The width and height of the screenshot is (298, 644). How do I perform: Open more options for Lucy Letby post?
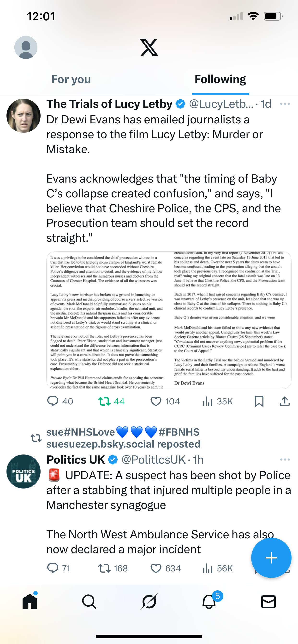click(285, 104)
